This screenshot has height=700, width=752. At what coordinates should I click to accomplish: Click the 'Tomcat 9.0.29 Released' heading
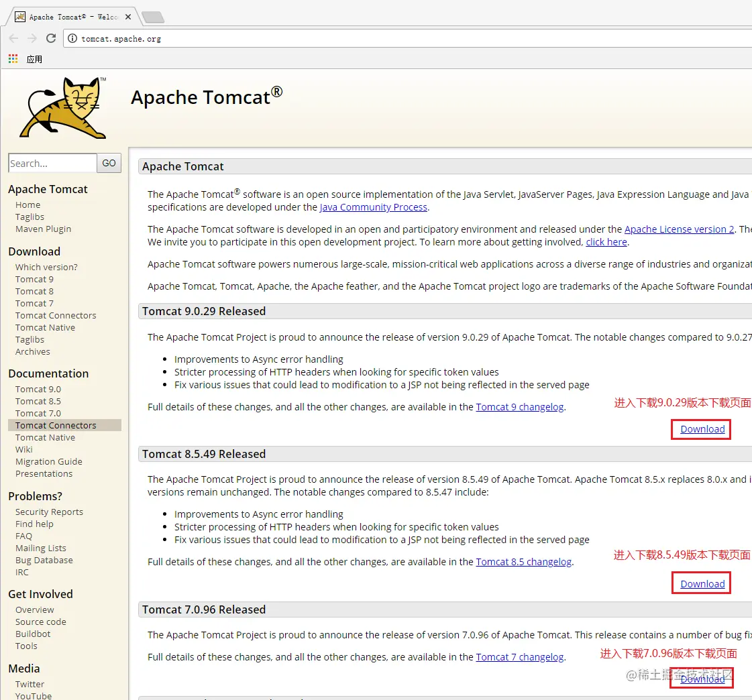click(x=204, y=311)
